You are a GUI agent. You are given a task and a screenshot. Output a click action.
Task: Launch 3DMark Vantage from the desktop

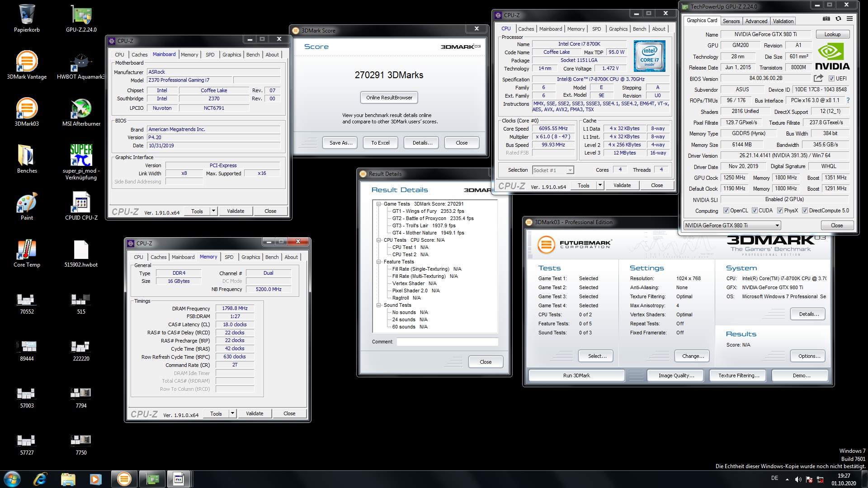coord(27,66)
